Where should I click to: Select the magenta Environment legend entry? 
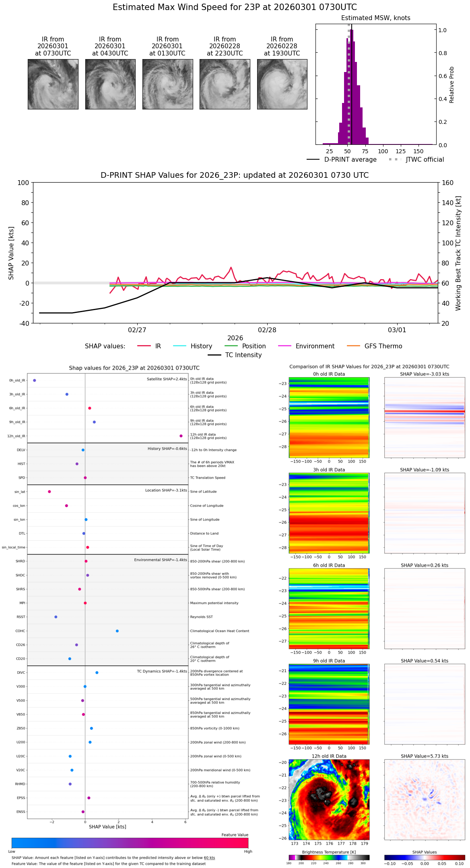tap(284, 346)
